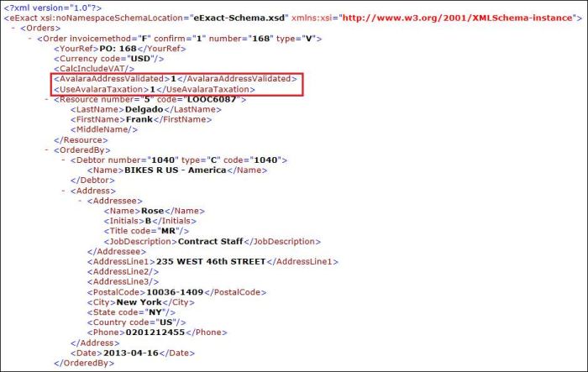Click the closing Addressee tag

117,252
